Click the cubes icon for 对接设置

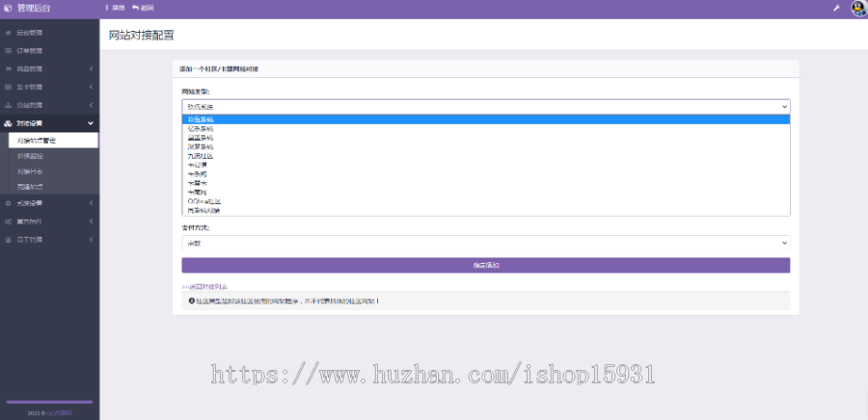pos(8,124)
